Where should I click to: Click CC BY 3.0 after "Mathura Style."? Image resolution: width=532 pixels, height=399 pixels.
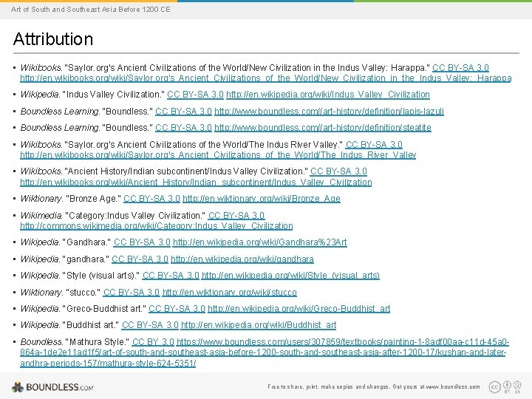click(x=153, y=341)
